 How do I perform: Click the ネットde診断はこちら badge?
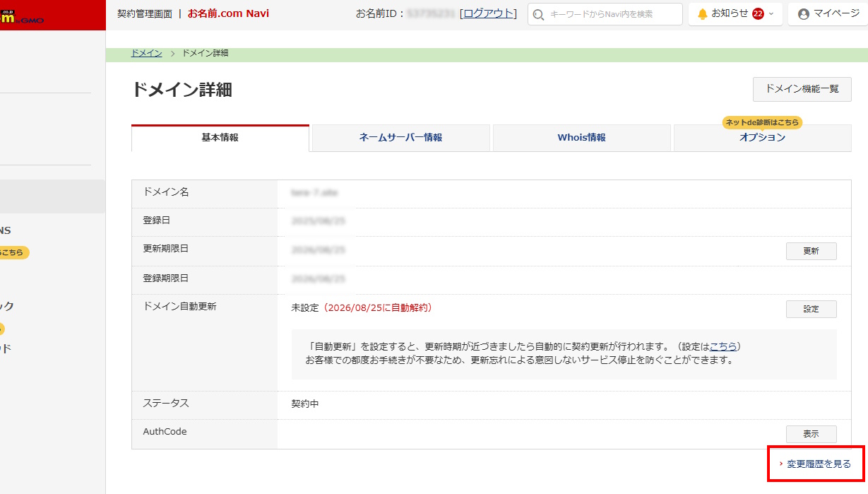pos(762,122)
